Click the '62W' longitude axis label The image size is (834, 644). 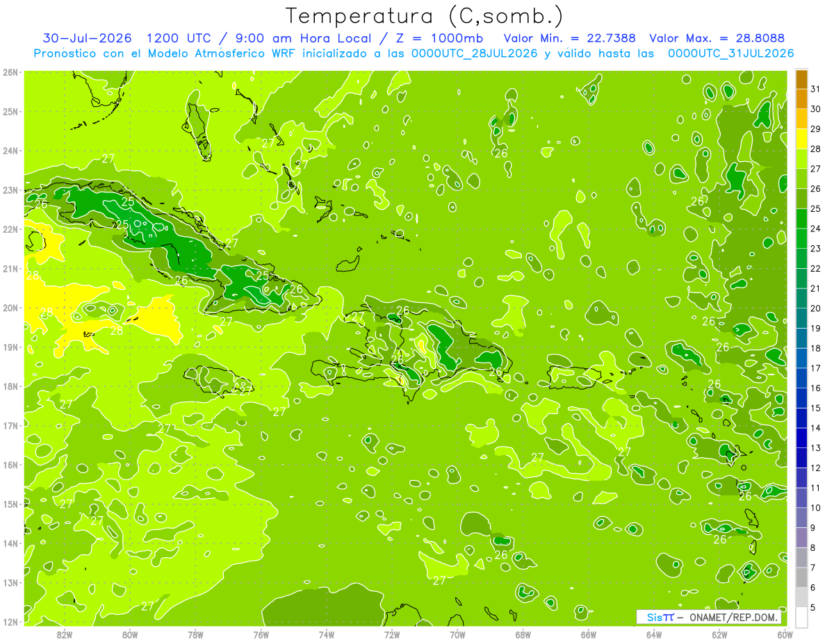(x=719, y=634)
